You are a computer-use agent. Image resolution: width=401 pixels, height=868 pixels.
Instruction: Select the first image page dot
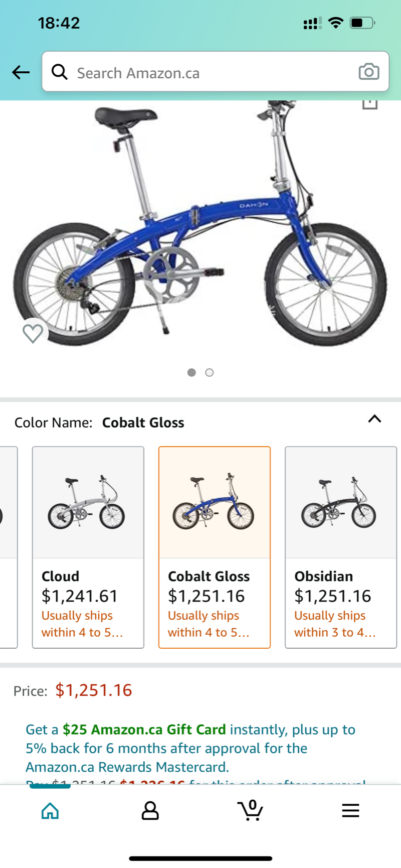point(191,372)
